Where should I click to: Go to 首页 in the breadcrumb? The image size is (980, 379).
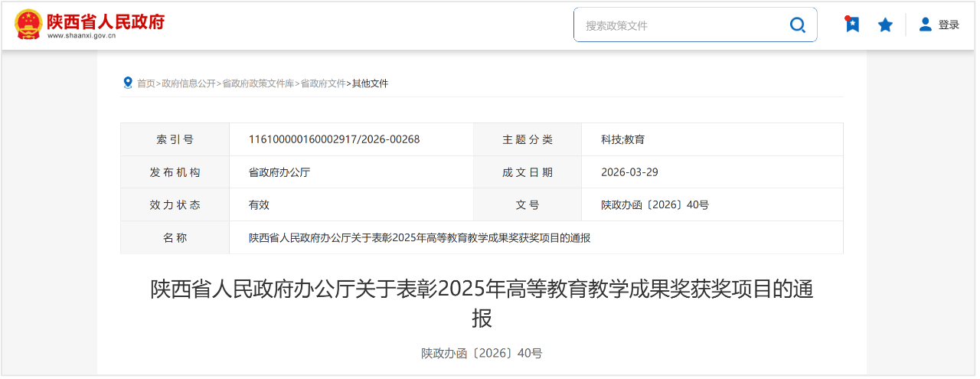(145, 83)
